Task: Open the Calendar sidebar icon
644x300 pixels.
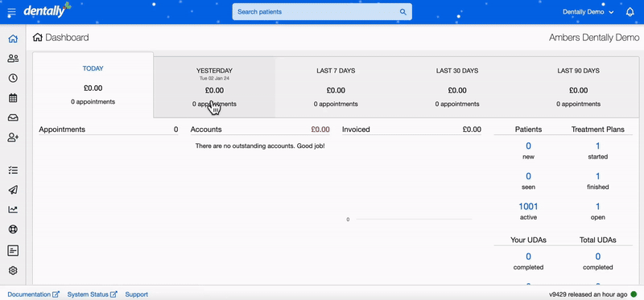Action: tap(13, 98)
